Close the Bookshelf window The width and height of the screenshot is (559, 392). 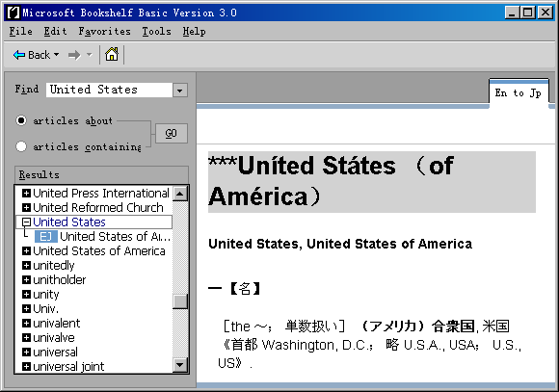546,13
